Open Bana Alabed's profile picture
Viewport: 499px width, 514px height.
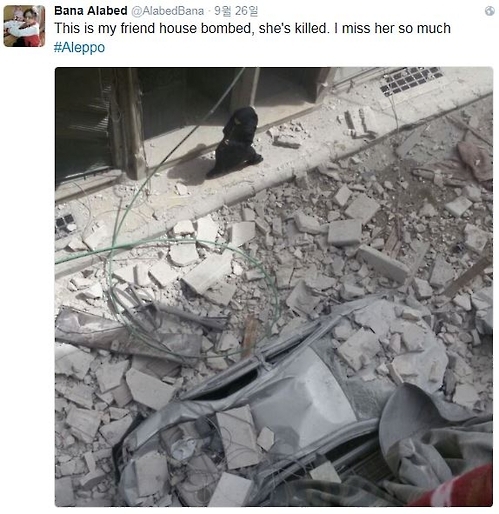click(x=24, y=26)
